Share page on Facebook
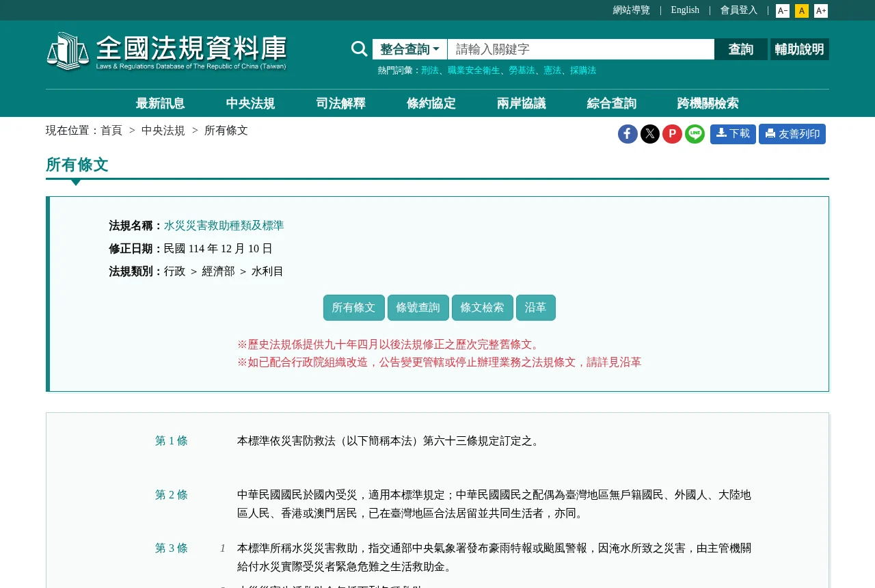Viewport: 875px width, 588px height. point(628,134)
